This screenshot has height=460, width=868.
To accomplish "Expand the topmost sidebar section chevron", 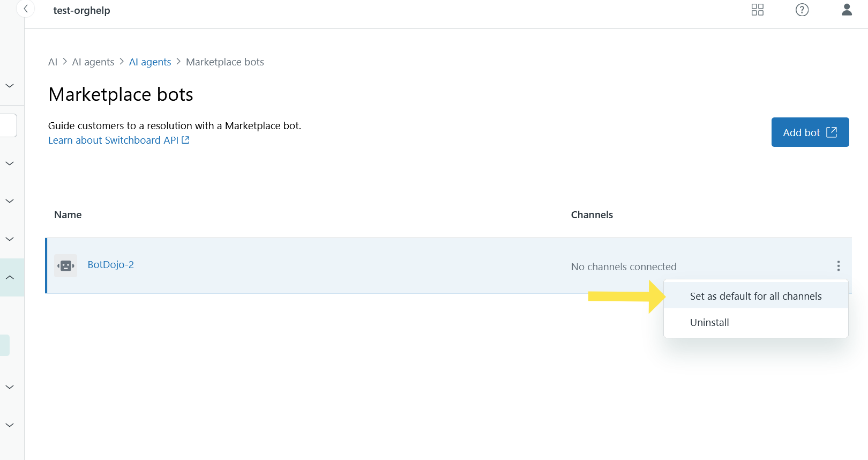I will point(10,86).
